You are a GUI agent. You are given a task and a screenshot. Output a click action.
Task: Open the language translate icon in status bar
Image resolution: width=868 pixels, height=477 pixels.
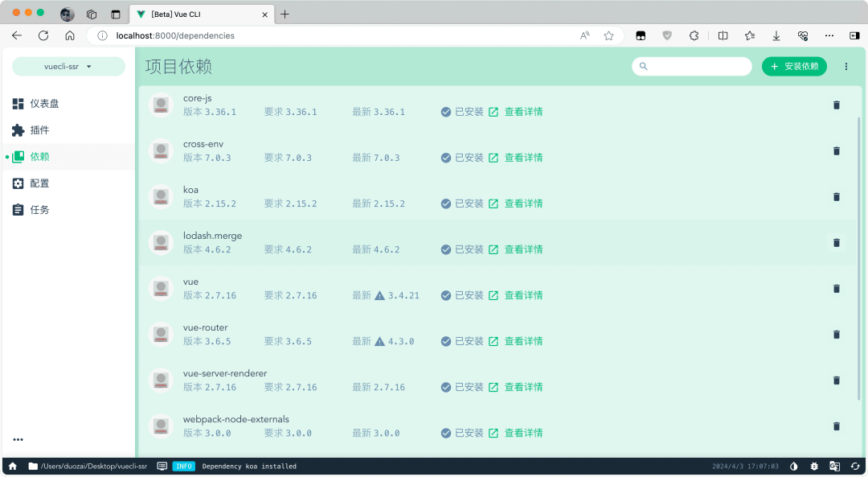pyautogui.click(x=834, y=467)
